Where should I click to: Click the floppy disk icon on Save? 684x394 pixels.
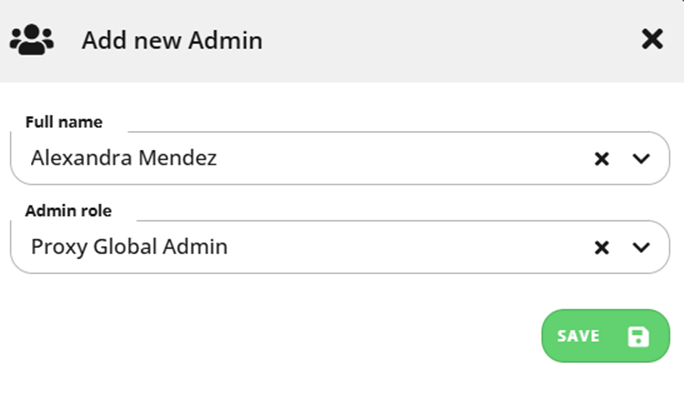[x=638, y=336]
